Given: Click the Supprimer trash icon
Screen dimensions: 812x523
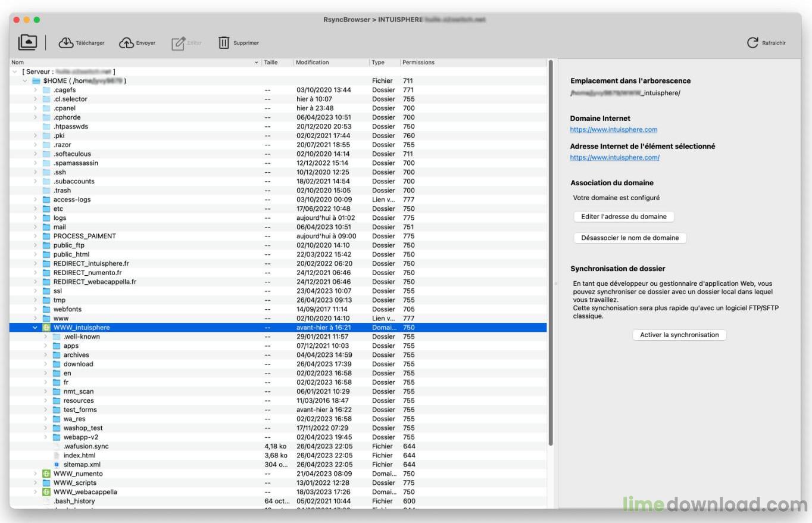Looking at the screenshot, I should click(224, 42).
